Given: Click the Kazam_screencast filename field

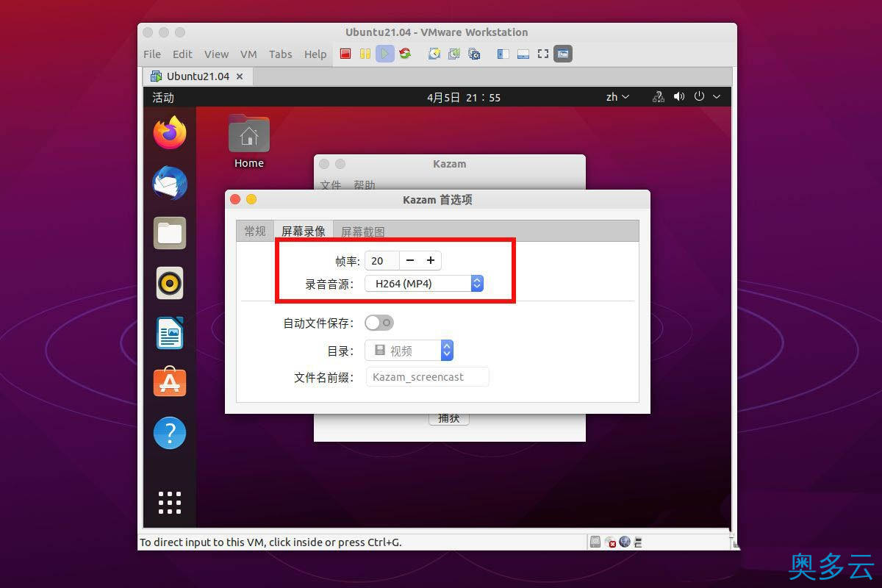Looking at the screenshot, I should tap(427, 376).
